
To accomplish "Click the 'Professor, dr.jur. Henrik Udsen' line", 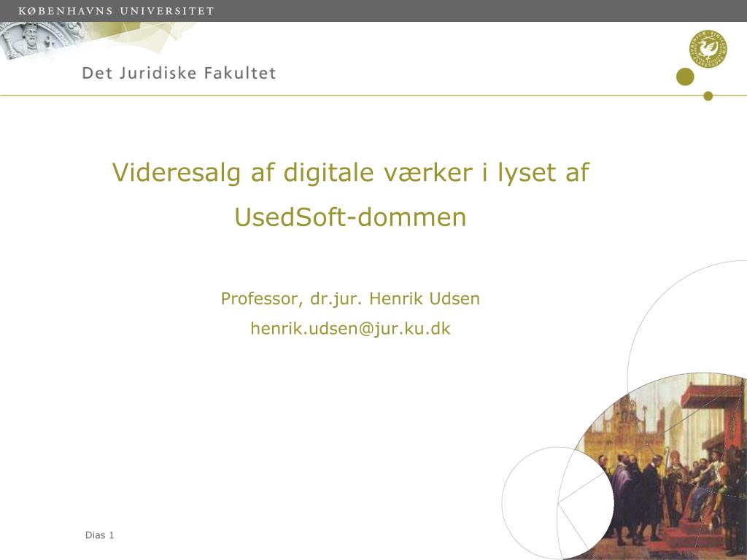I will pyautogui.click(x=350, y=298).
